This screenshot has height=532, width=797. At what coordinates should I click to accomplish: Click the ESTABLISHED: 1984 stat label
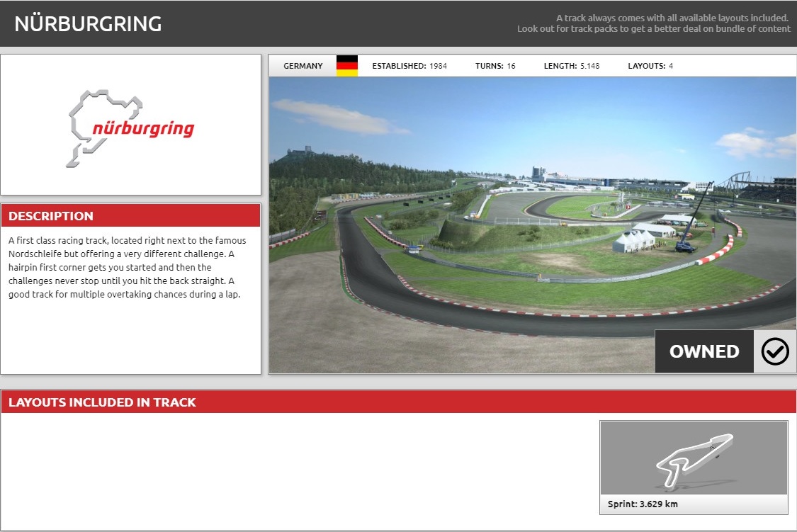coord(408,65)
